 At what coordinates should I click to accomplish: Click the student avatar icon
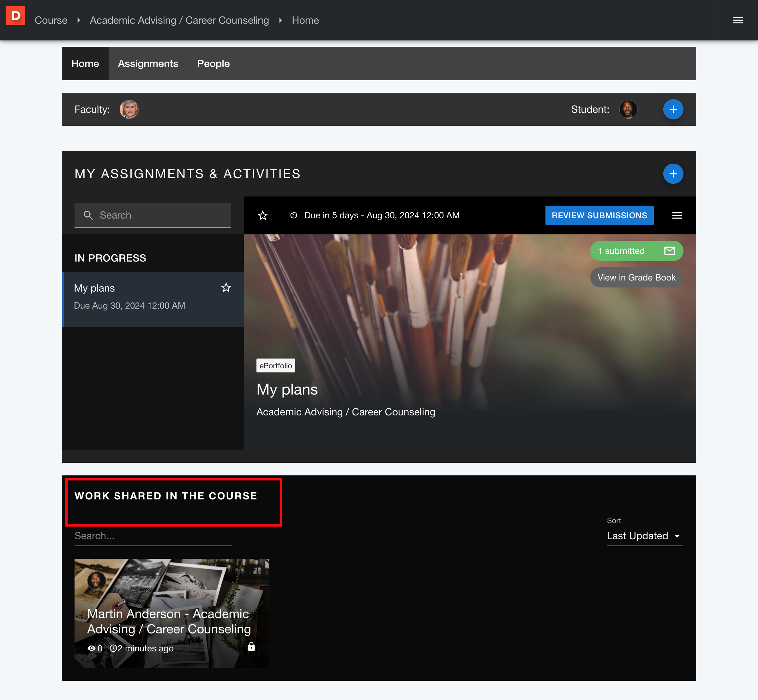[628, 110]
